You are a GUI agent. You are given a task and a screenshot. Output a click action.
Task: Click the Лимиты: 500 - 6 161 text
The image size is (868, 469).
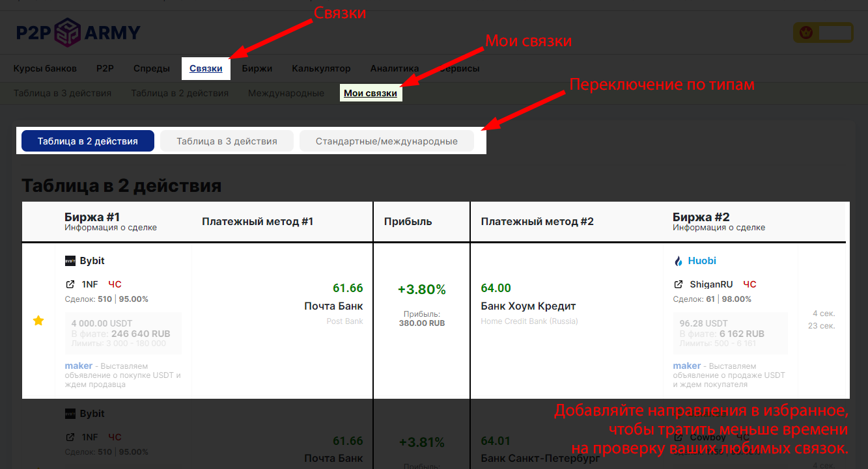coord(718,343)
